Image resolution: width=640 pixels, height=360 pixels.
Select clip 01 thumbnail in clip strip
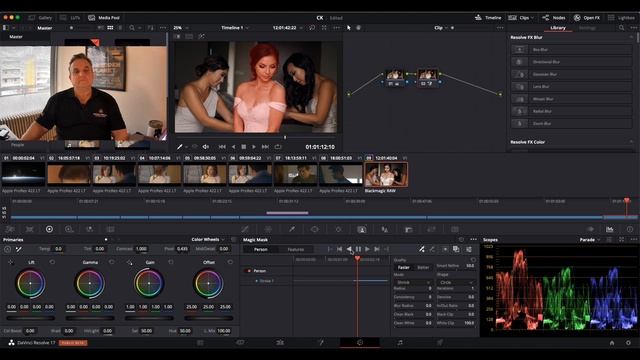pos(23,174)
